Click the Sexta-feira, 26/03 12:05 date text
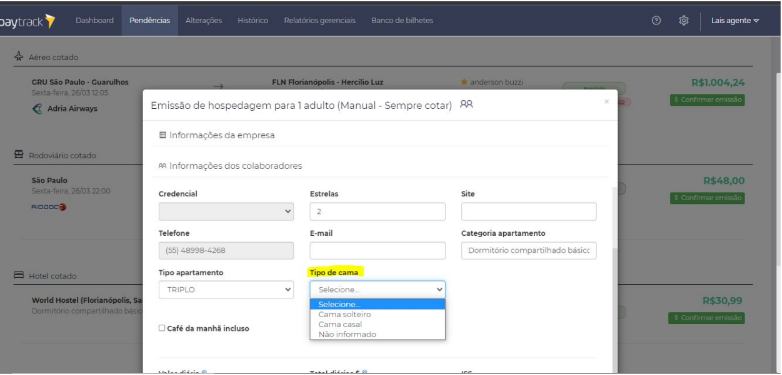782x375 pixels. pyautogui.click(x=70, y=93)
